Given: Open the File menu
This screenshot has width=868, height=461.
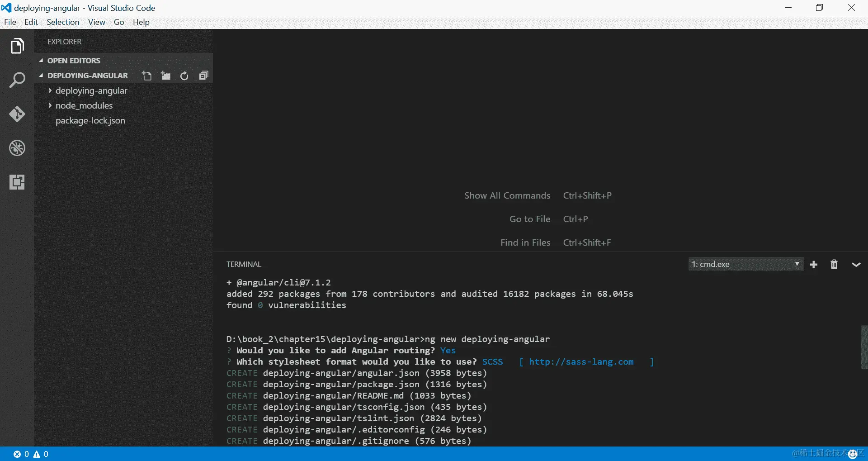Looking at the screenshot, I should [10, 22].
